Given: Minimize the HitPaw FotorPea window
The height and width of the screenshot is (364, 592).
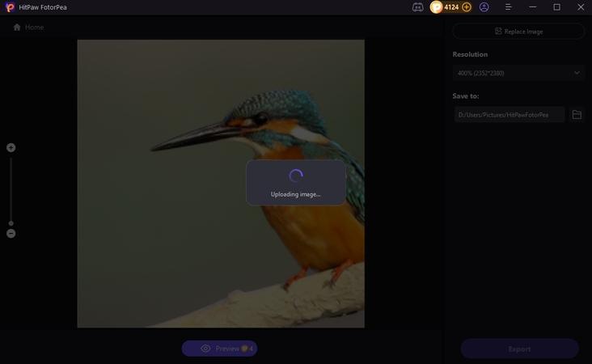Looking at the screenshot, I should pyautogui.click(x=533, y=7).
